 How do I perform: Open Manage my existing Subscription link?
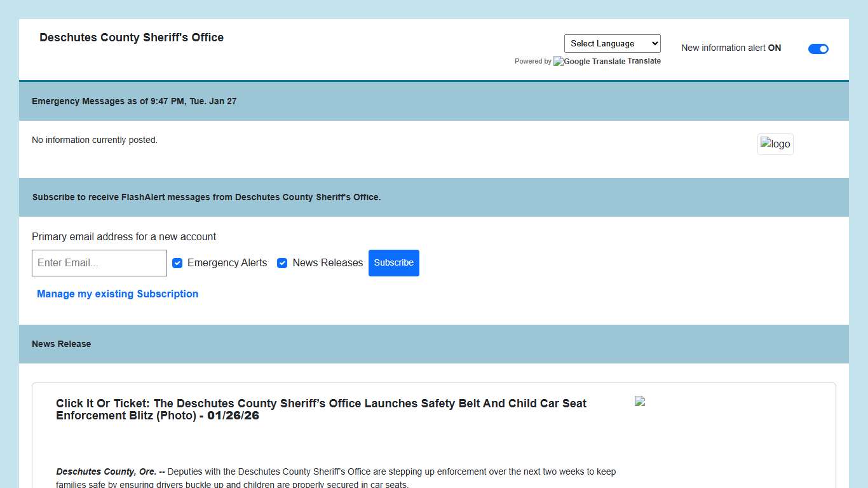coord(118,294)
